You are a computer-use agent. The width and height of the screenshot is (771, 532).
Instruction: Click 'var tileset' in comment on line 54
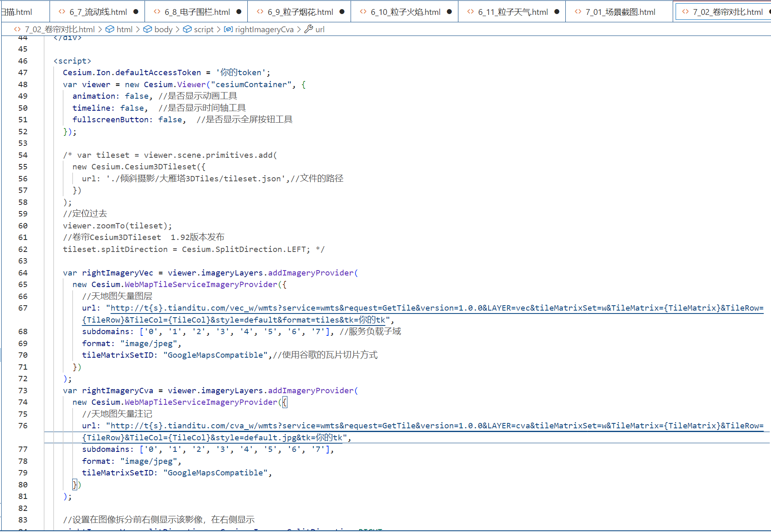[103, 155]
